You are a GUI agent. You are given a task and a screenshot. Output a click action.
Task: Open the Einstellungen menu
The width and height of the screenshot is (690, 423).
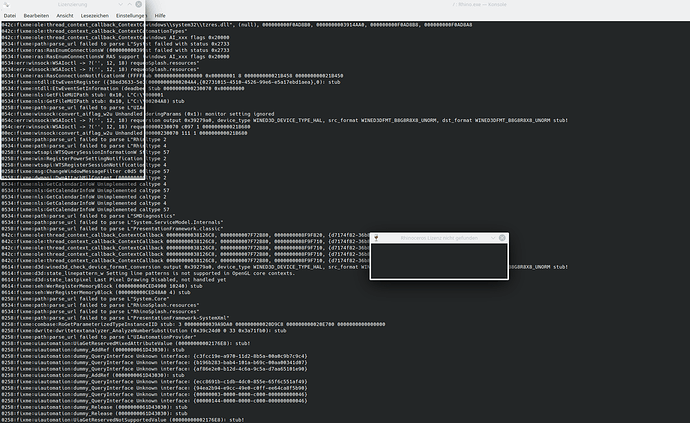pyautogui.click(x=130, y=15)
